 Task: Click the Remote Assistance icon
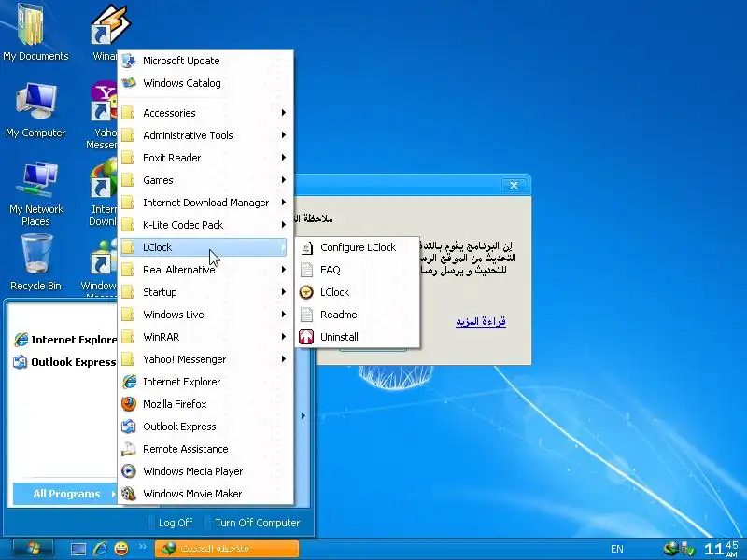click(128, 449)
